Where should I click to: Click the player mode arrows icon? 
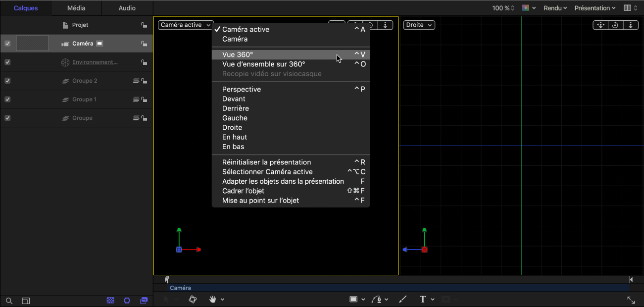[631, 300]
